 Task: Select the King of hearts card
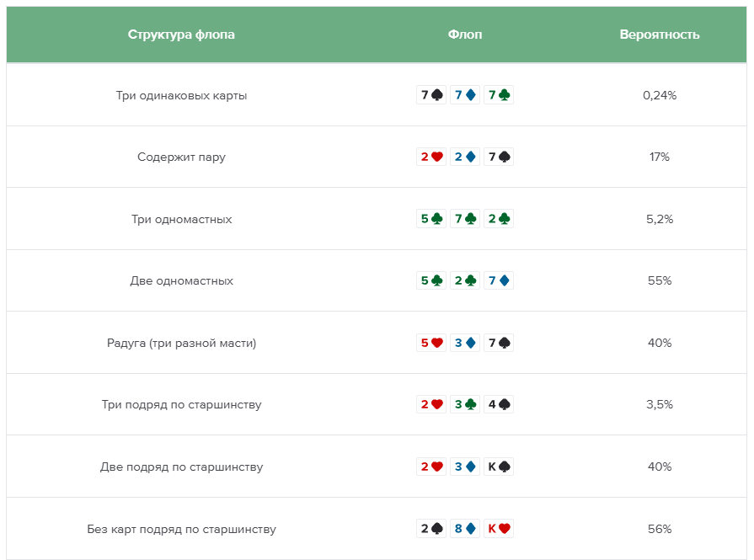499,529
